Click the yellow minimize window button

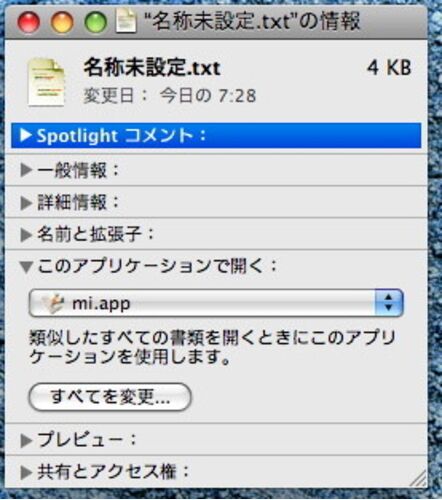(62, 22)
